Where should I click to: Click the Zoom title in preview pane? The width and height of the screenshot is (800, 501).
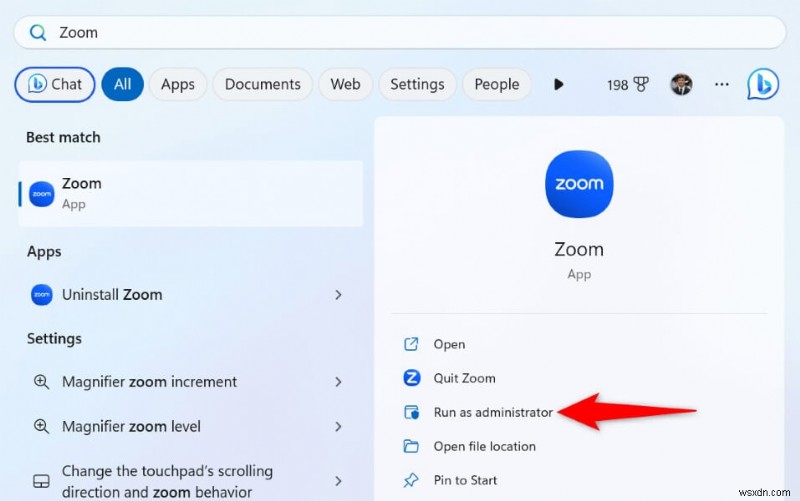click(579, 249)
